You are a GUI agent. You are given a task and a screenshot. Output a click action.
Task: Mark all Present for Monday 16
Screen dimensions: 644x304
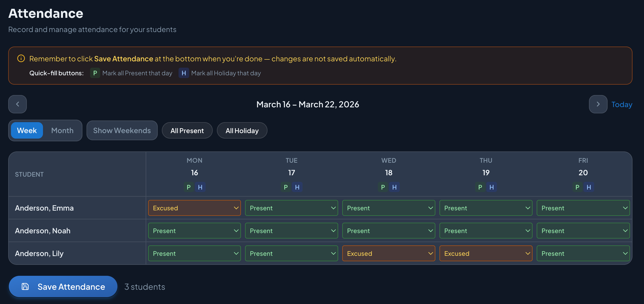point(189,187)
